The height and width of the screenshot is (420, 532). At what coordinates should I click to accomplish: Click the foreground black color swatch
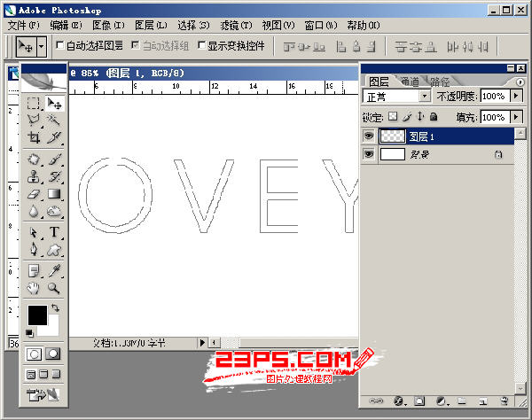[x=36, y=315]
